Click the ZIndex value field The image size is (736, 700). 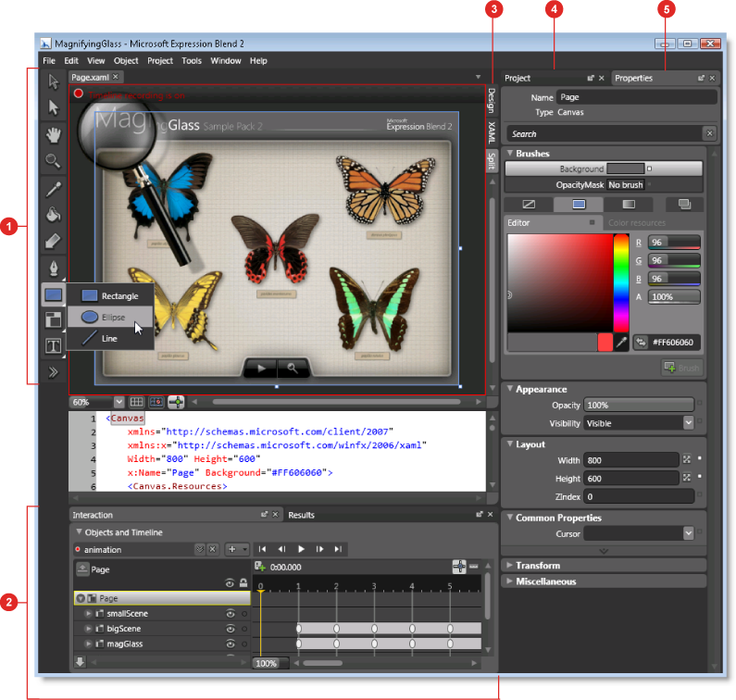(639, 496)
